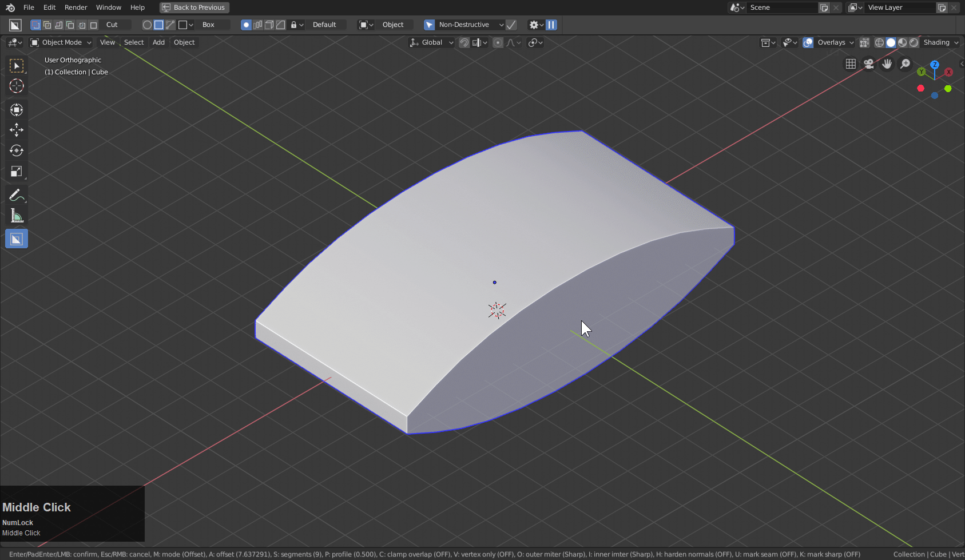Image resolution: width=965 pixels, height=560 pixels.
Task: Open the Object Mode dropdown
Action: click(61, 42)
